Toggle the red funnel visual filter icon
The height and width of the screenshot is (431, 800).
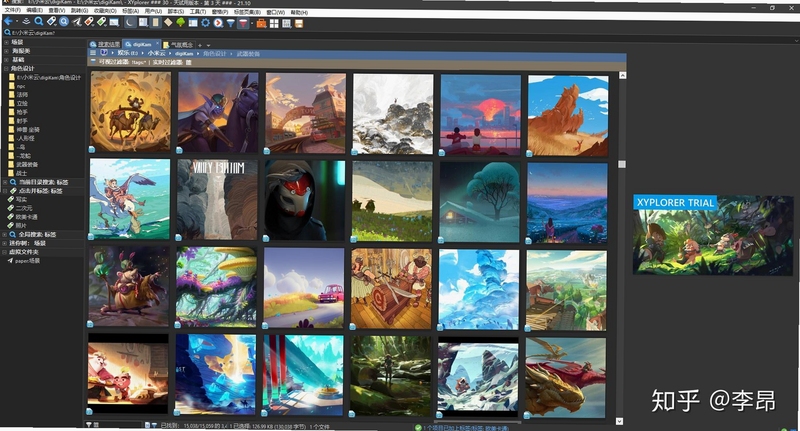[x=243, y=23]
